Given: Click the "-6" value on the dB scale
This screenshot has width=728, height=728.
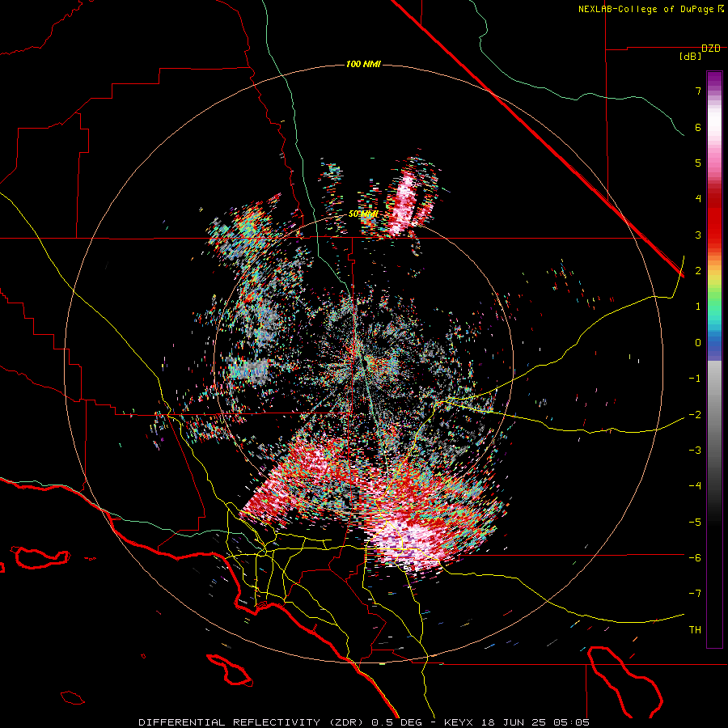Looking at the screenshot, I should click(695, 557).
